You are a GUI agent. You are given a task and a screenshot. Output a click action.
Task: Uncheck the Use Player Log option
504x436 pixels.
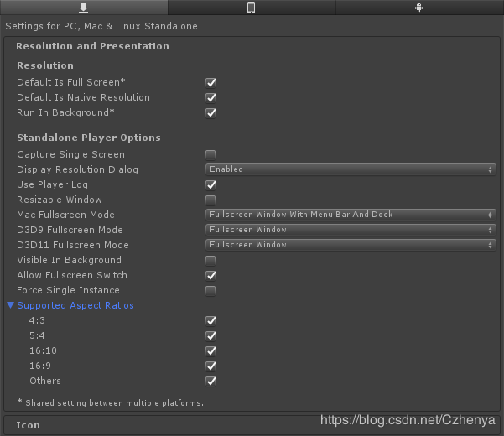click(x=210, y=184)
